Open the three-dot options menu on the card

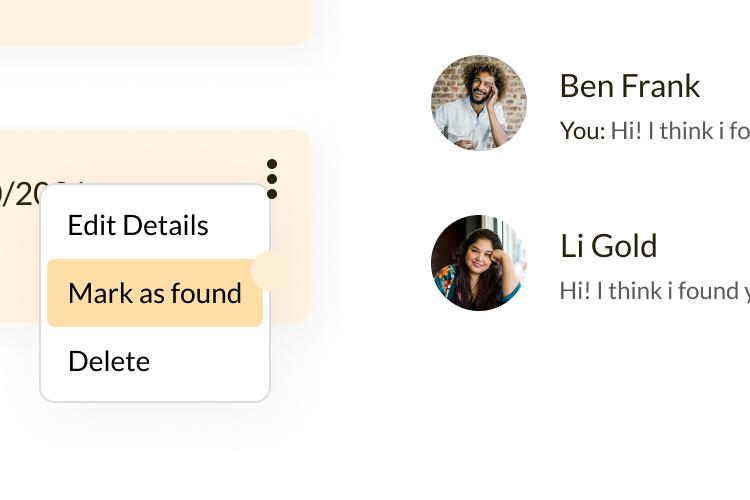point(272,179)
